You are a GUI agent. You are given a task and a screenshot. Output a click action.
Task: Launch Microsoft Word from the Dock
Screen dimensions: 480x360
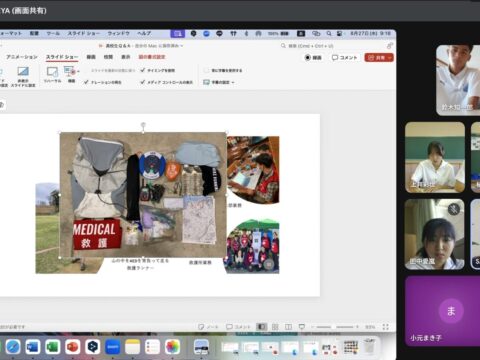(x=33, y=347)
